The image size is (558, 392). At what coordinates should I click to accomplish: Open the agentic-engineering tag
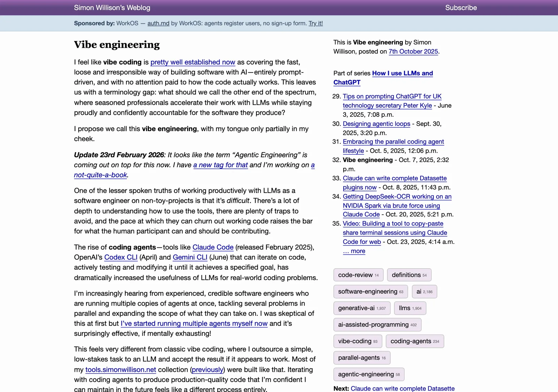click(x=369, y=374)
